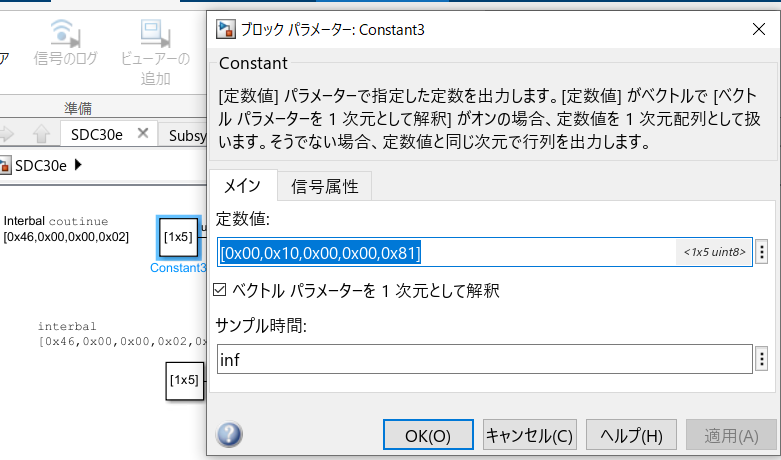This screenshot has height=460, width=781.
Task: Switch to the 信号属性 tab
Action: click(x=325, y=186)
